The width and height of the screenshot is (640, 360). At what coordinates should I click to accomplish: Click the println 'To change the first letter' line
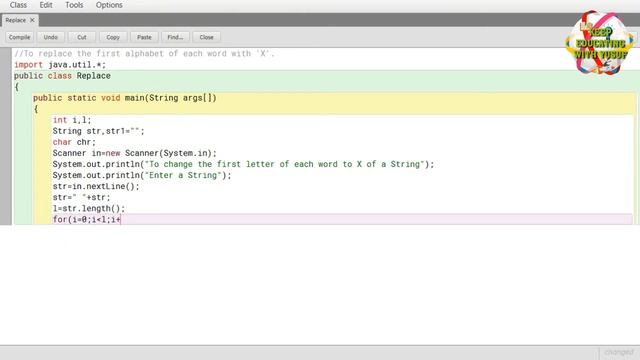(243, 164)
